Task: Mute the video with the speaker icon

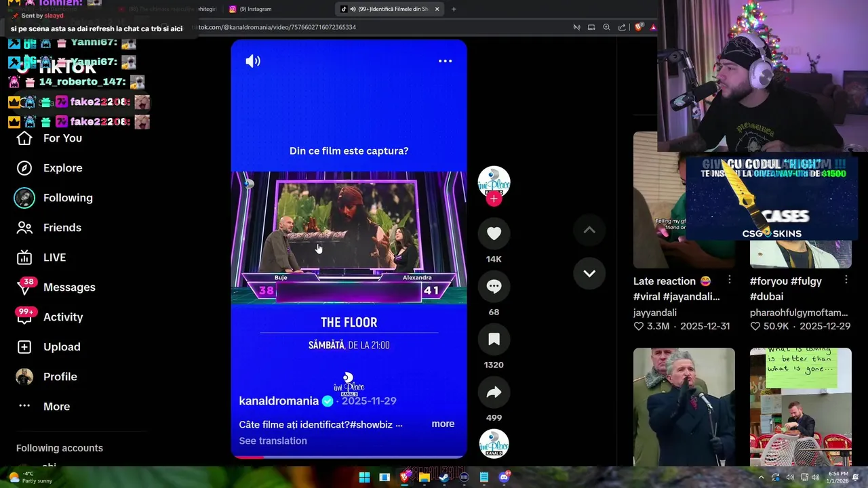Action: [x=253, y=61]
